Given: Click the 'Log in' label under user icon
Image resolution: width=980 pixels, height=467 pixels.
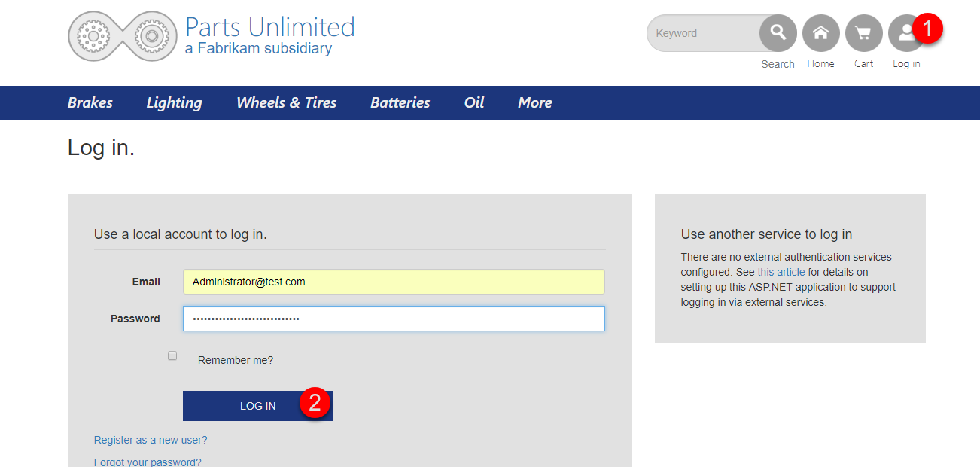Looking at the screenshot, I should click(x=906, y=64).
